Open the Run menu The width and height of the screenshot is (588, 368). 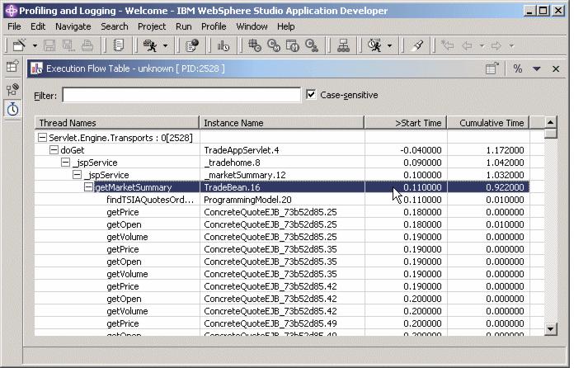click(183, 26)
